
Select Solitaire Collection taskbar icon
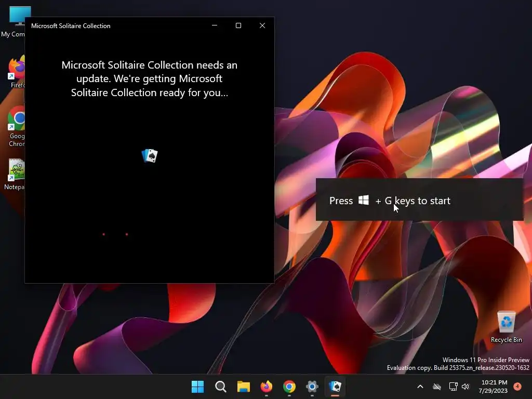point(335,387)
